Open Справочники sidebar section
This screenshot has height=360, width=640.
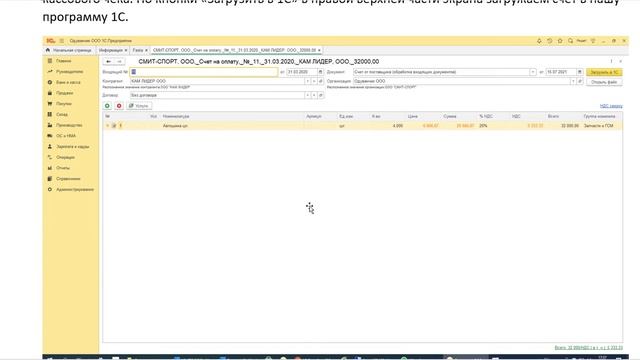(x=68, y=178)
